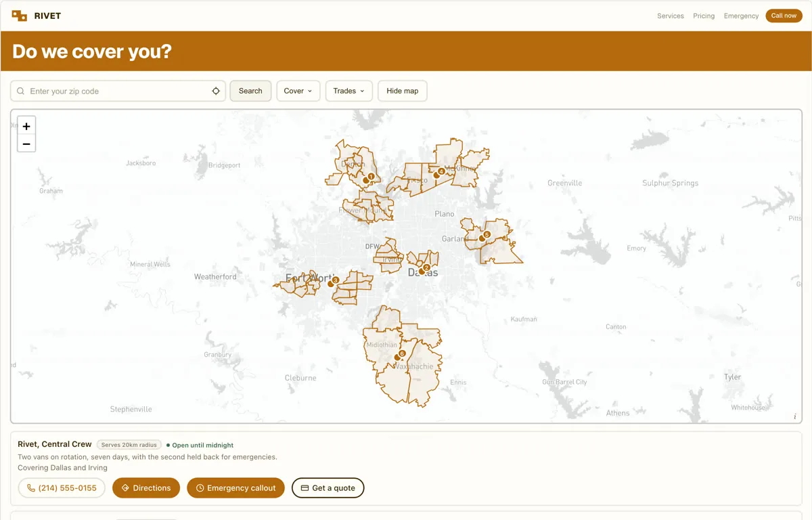812x520 pixels.
Task: Click the Sulphur Springs map label
Action: click(671, 183)
